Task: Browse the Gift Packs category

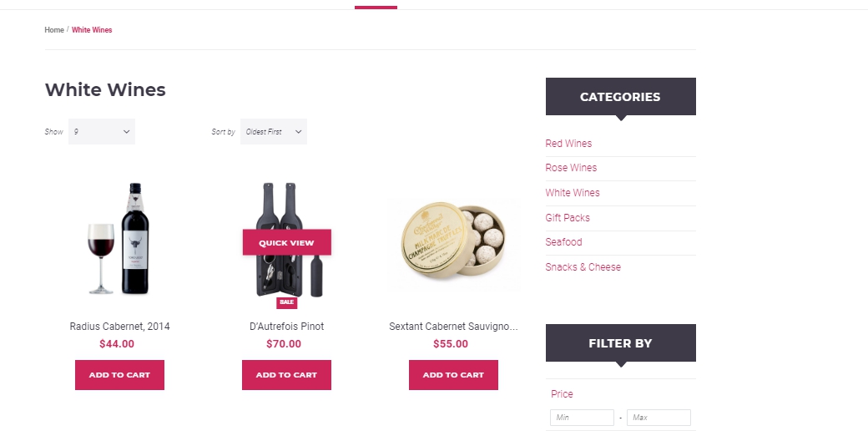Action: pos(568,218)
